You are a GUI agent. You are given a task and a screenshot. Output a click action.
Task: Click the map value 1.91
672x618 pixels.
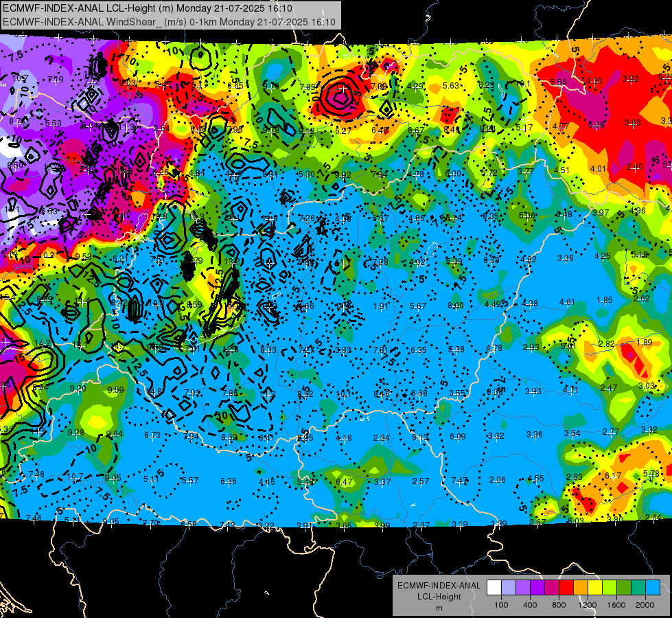tap(380, 306)
